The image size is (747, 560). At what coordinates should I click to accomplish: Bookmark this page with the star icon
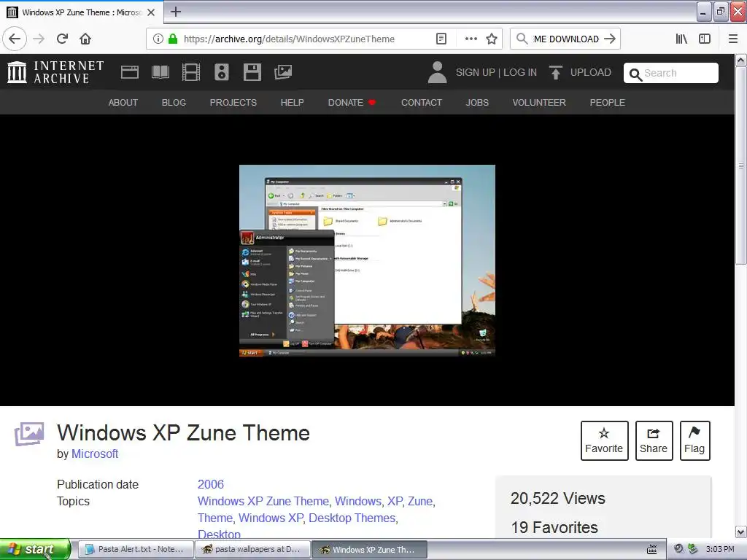click(x=492, y=39)
